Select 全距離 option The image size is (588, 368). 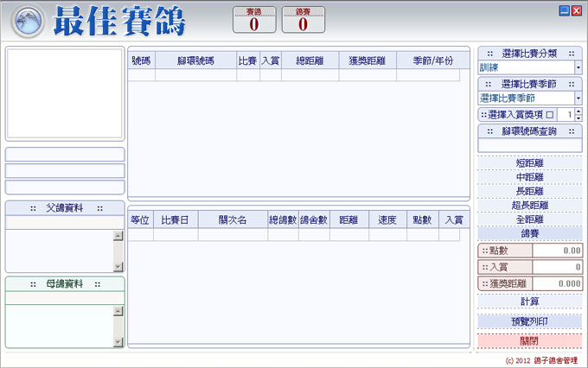[529, 219]
